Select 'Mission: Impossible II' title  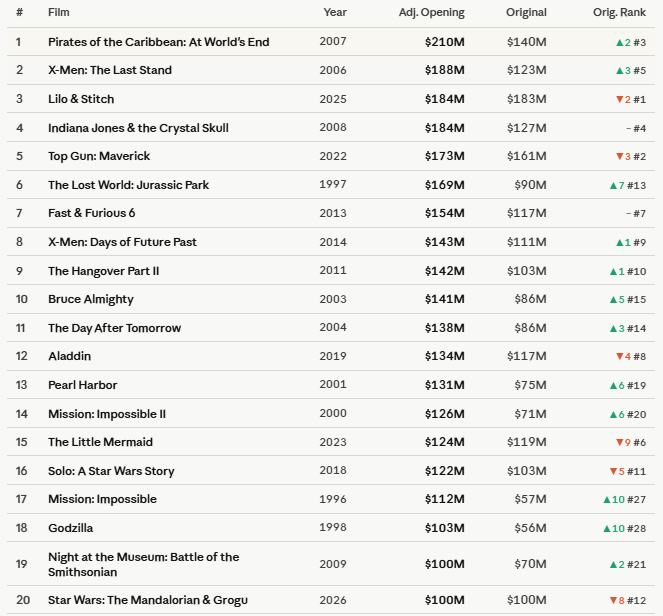[107, 414]
